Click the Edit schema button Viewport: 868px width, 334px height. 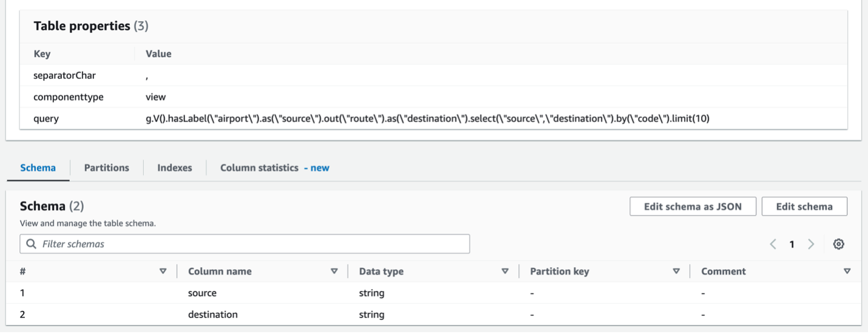[x=804, y=206]
